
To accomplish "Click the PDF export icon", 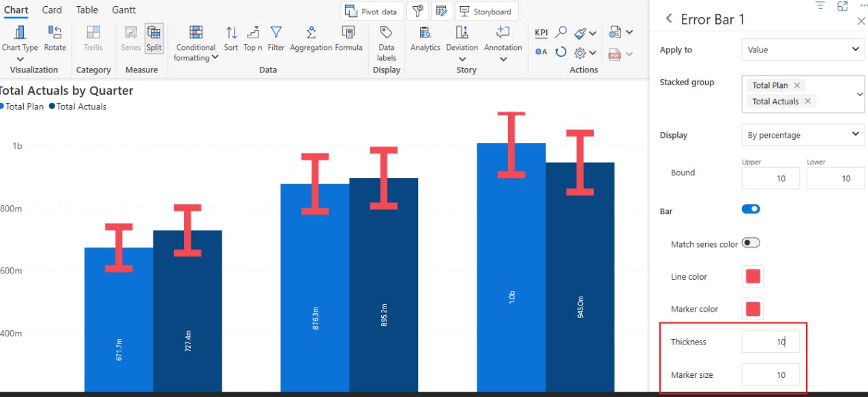I will [x=615, y=54].
